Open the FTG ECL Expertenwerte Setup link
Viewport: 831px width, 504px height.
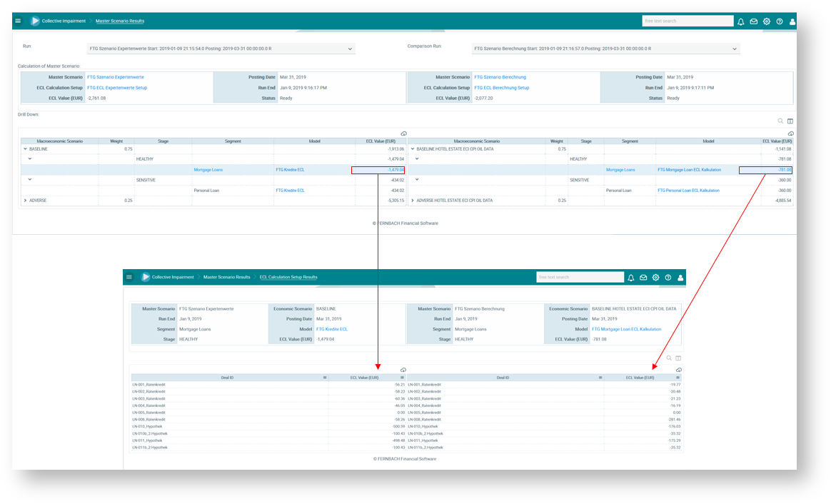pyautogui.click(x=117, y=88)
